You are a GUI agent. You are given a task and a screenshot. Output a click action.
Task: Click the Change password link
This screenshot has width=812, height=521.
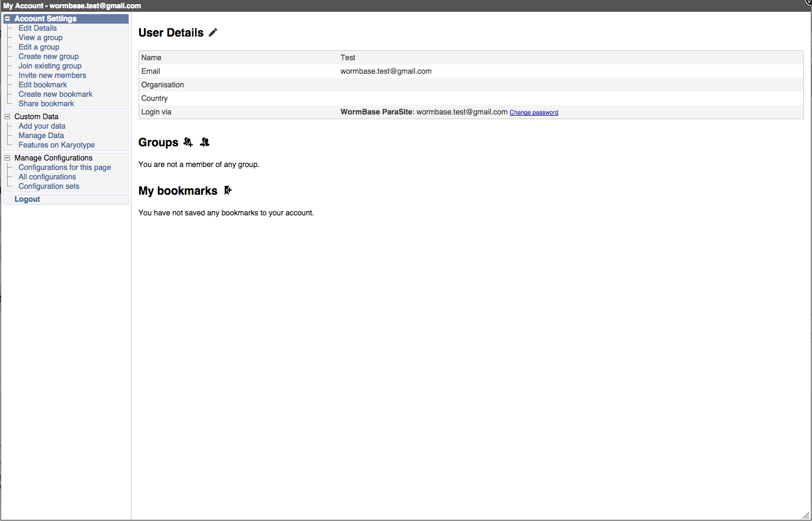tap(534, 113)
